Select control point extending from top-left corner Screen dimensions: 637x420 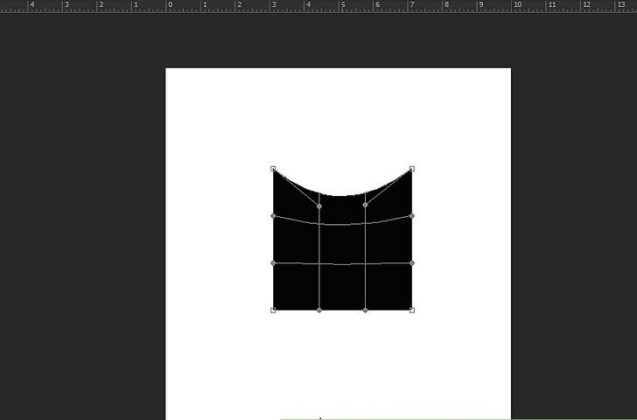pos(319,206)
